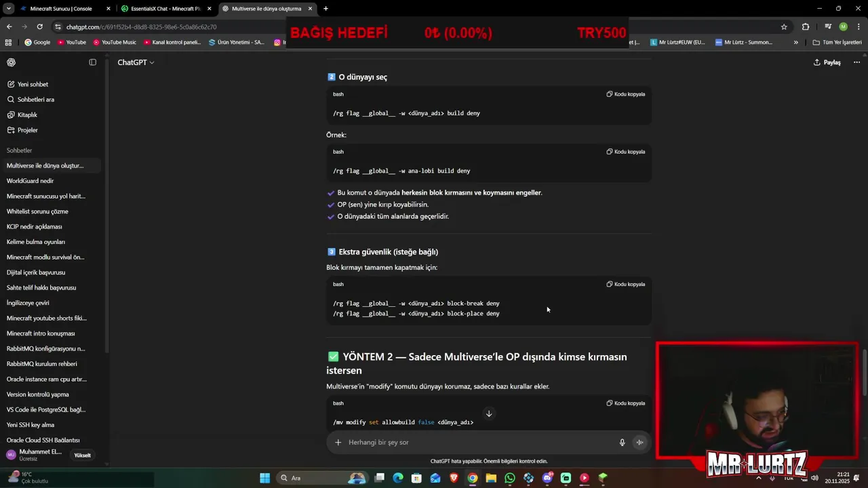Image resolution: width=868 pixels, height=488 pixels.
Task: Bookmark this page with the star icon
Action: point(785,27)
